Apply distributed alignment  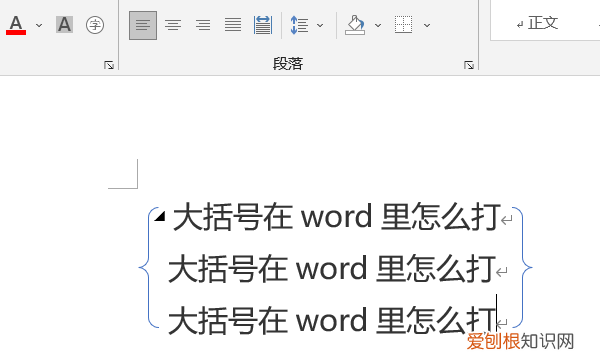tap(263, 25)
